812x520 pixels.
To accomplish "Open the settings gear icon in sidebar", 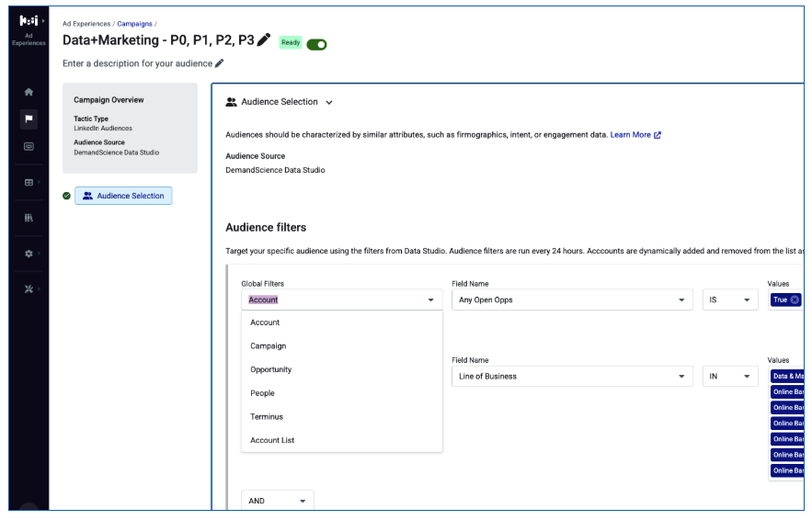I will pyautogui.click(x=29, y=254).
